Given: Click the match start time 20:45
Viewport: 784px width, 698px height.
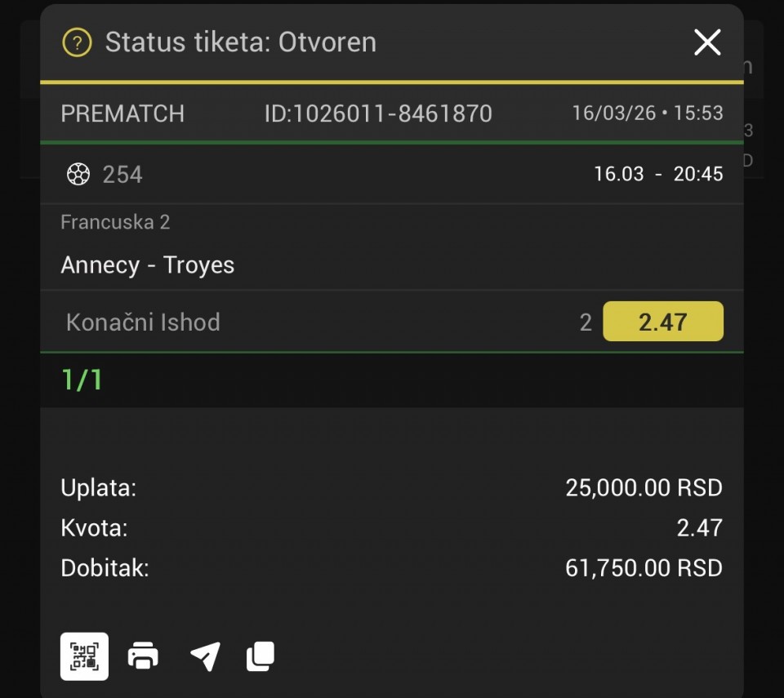Looking at the screenshot, I should pyautogui.click(x=697, y=174).
